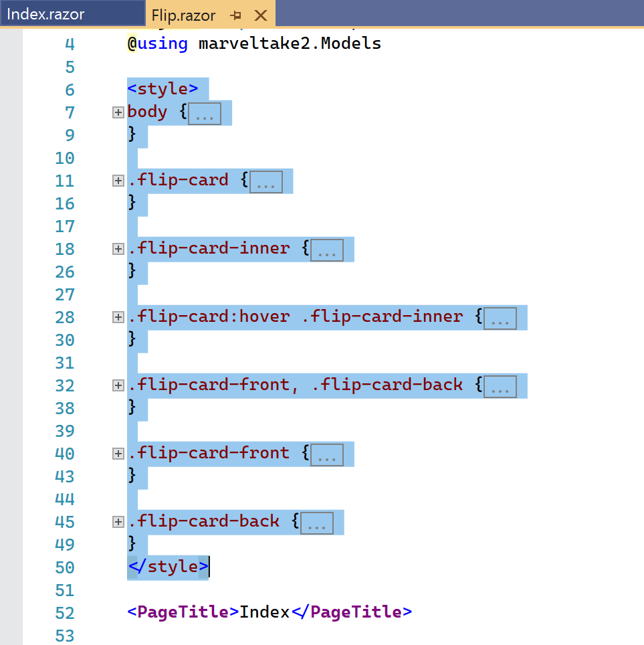Click the collapsed .flip-card-back ellipsis box
644x645 pixels.
[316, 523]
